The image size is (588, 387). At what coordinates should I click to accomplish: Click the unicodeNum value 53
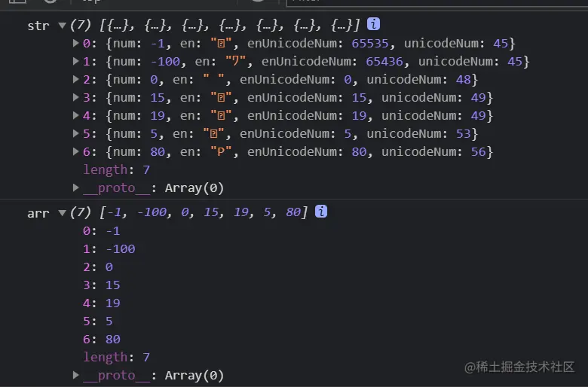464,134
